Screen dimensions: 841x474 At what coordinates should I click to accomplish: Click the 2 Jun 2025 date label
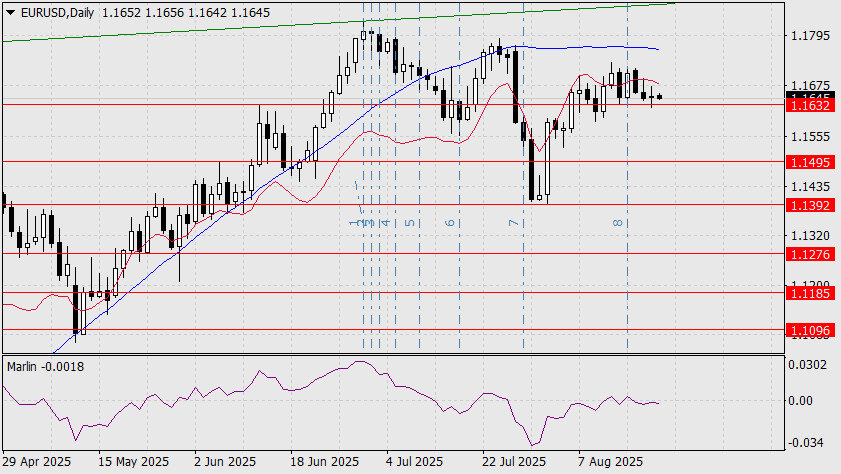pos(225,462)
